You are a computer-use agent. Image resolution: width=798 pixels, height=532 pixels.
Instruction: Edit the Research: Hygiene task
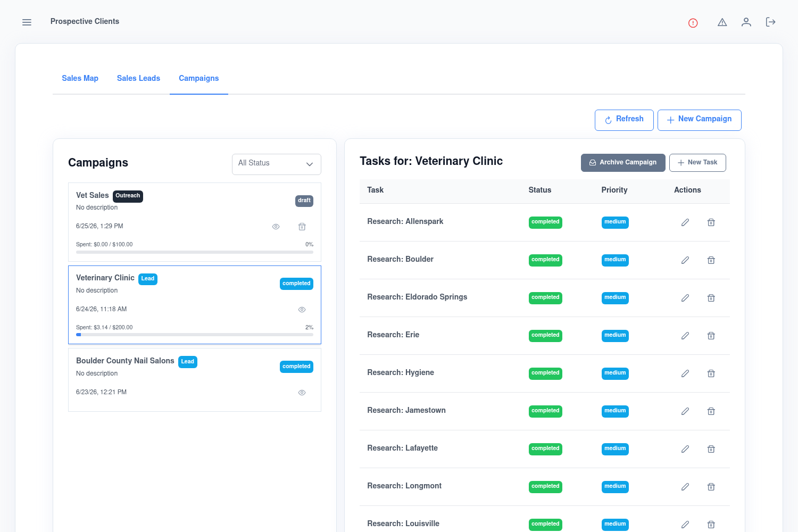coord(685,373)
